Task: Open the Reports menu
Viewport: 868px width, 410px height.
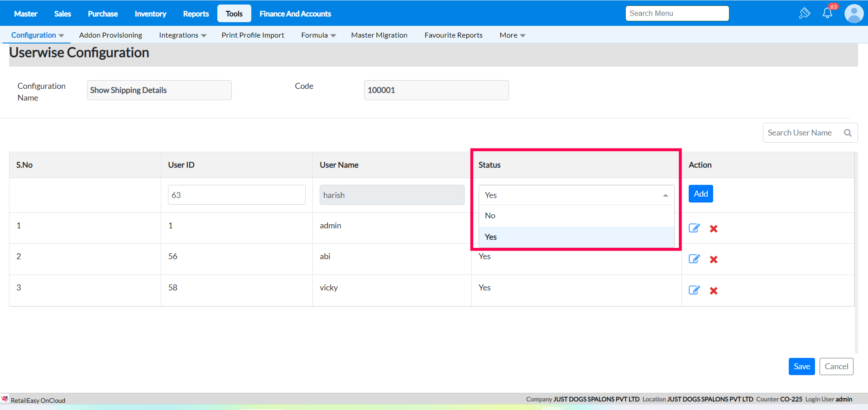Action: click(x=196, y=14)
